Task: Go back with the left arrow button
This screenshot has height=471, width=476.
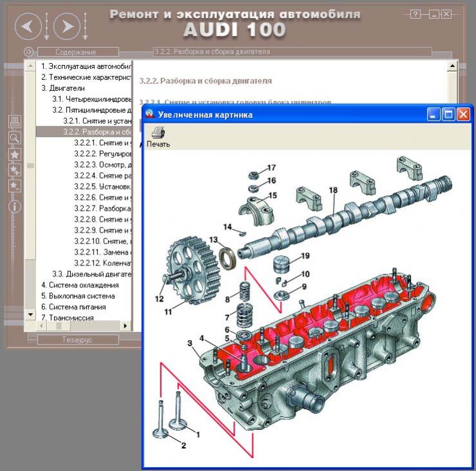Action: [x=28, y=26]
